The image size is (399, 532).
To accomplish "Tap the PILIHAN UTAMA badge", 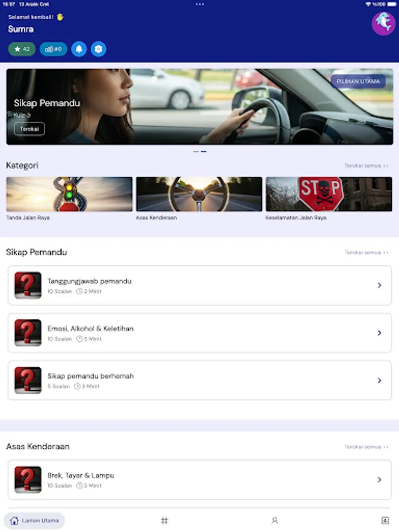I will pyautogui.click(x=358, y=82).
